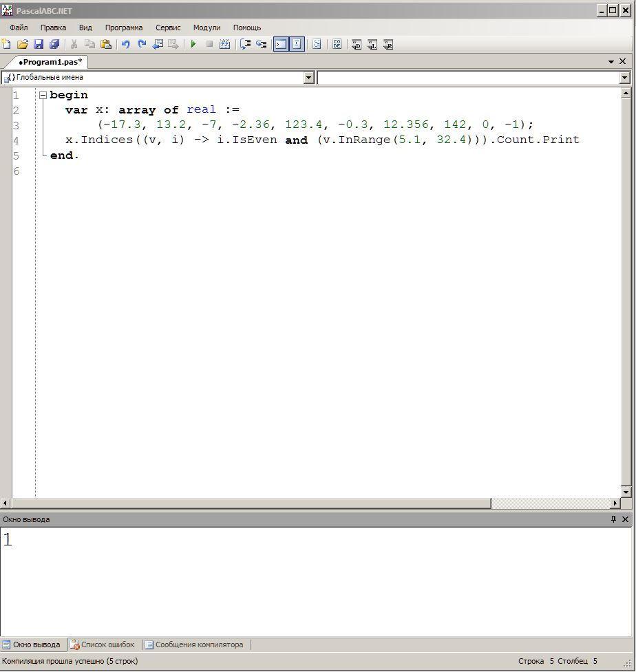The height and width of the screenshot is (672, 636).
Task: Redo the last undone edit
Action: click(142, 44)
